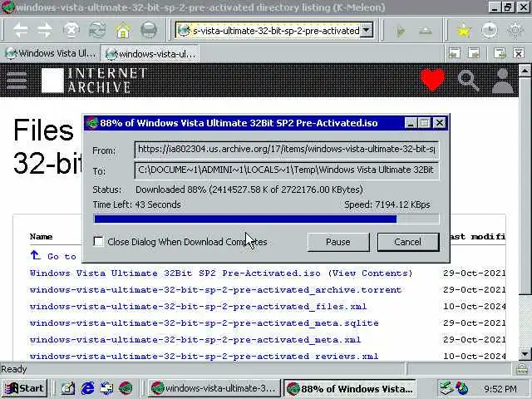Open a new tab with the tab-bar icon
Viewport: 532px width, 399px height.
pos(500,53)
